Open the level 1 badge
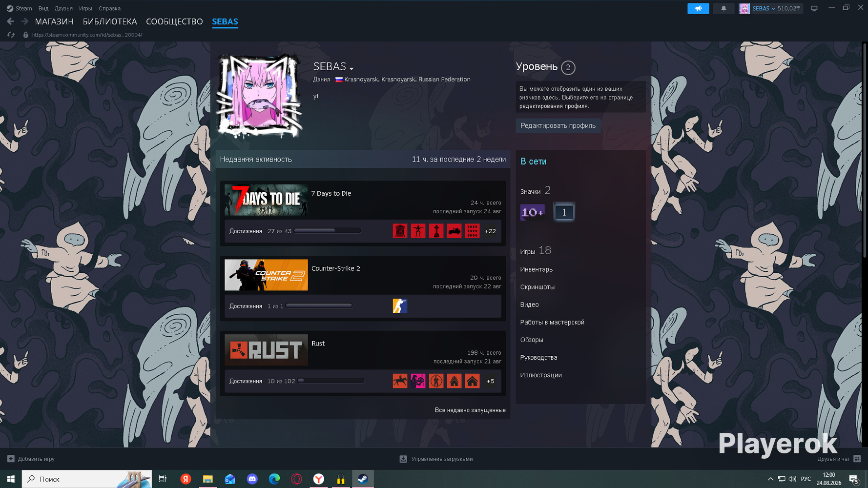Image resolution: width=868 pixels, height=488 pixels. (x=564, y=212)
